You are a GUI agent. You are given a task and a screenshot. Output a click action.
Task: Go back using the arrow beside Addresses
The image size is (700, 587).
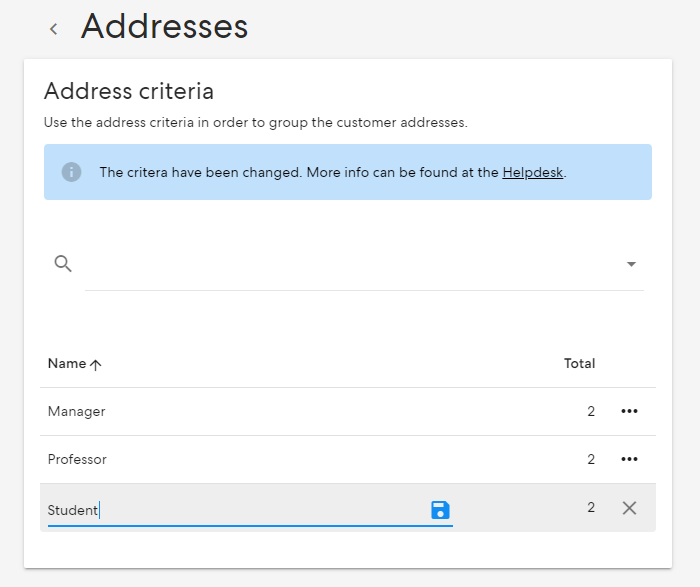(x=54, y=29)
